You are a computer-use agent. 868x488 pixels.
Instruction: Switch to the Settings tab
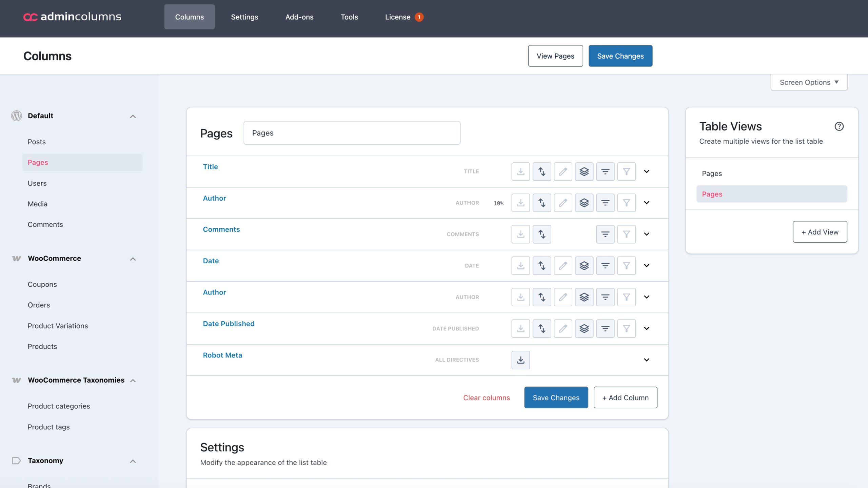[x=244, y=17]
